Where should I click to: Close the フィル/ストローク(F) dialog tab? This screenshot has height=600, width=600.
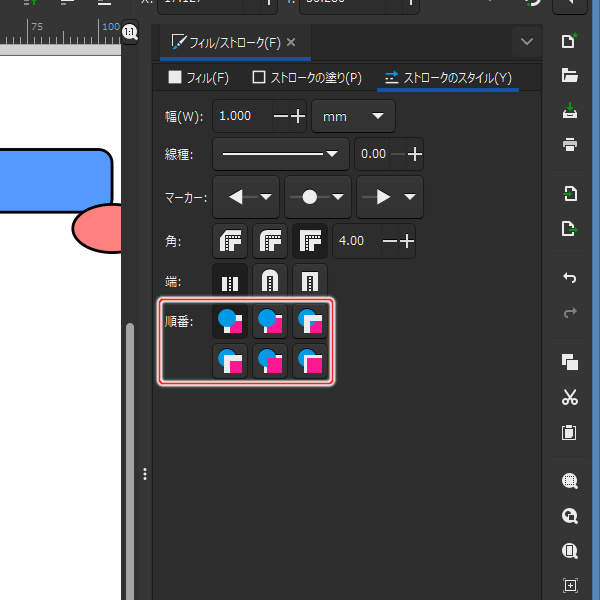click(x=291, y=43)
